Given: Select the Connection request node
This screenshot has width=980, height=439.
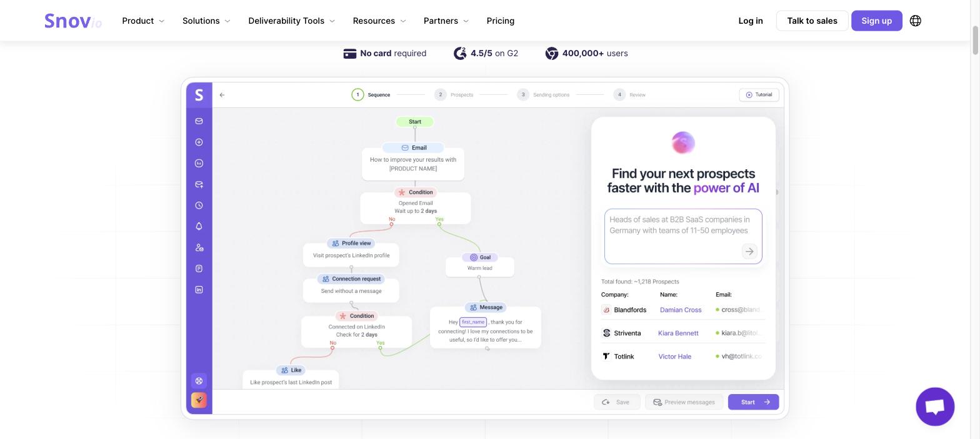Looking at the screenshot, I should [351, 287].
